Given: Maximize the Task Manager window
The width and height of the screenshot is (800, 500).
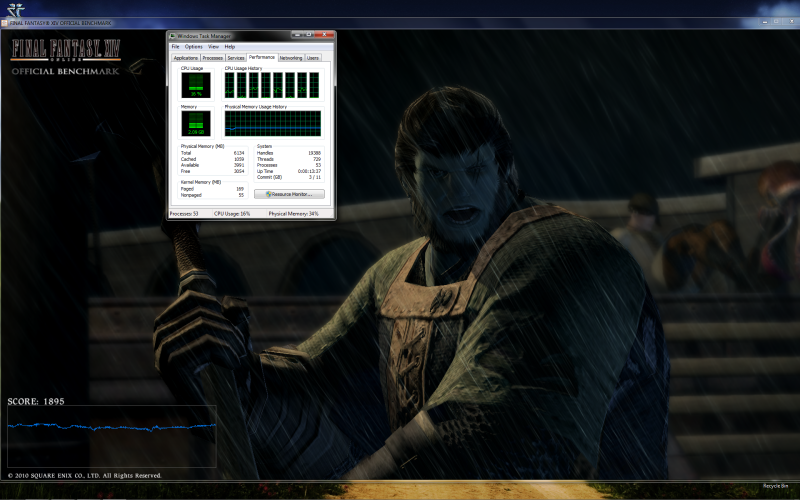Looking at the screenshot, I should pos(308,35).
